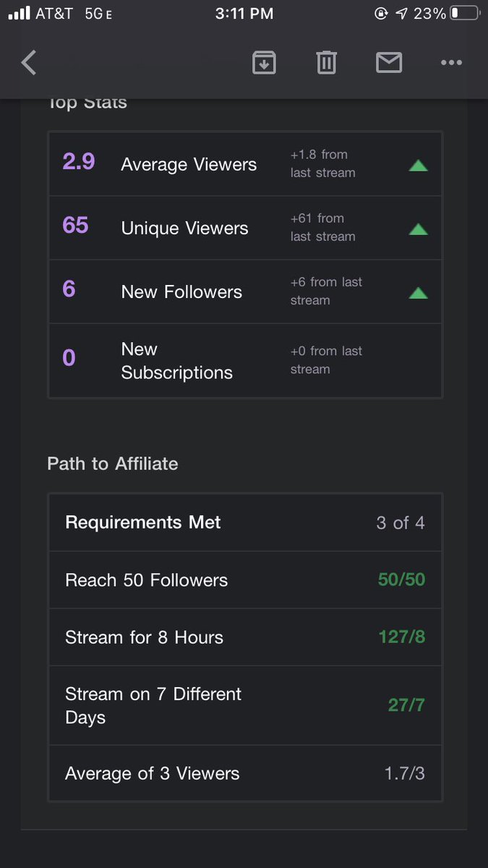This screenshot has width=488, height=868.
Task: Select the Reach 50 Followers requirement
Action: pyautogui.click(x=245, y=580)
